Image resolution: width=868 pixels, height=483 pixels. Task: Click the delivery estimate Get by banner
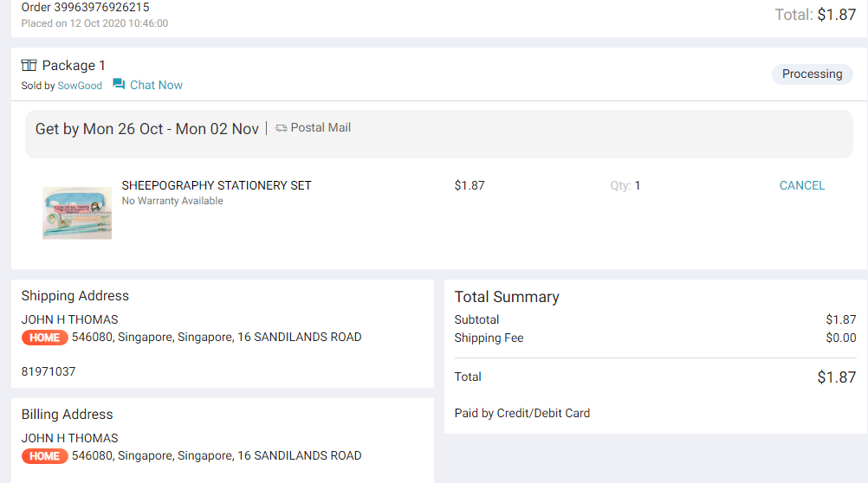click(147, 129)
